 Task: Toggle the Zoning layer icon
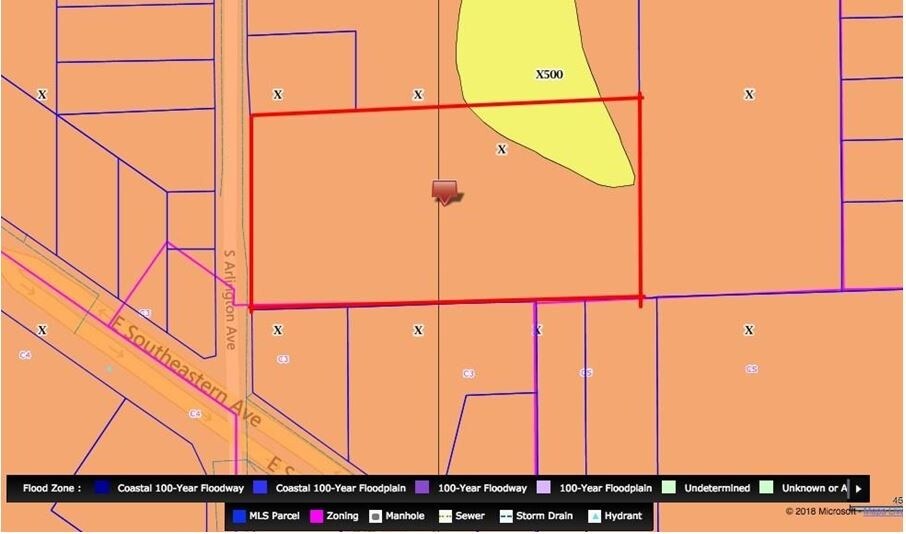316,516
